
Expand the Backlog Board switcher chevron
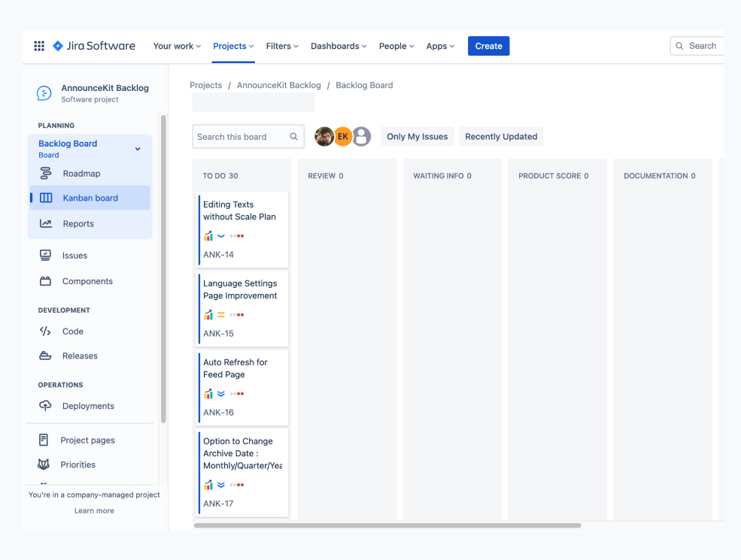point(138,149)
